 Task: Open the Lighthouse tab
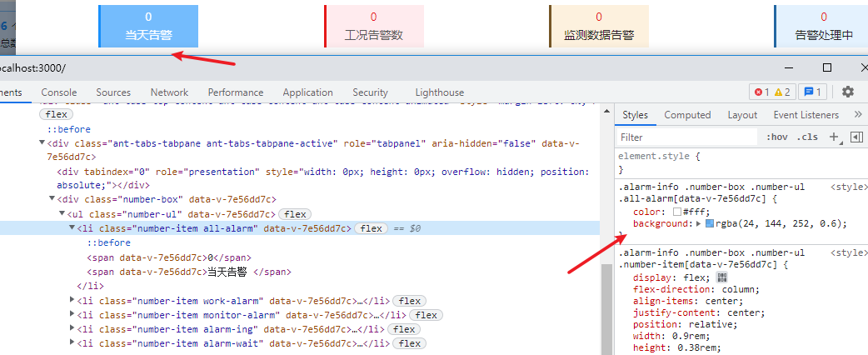(440, 92)
